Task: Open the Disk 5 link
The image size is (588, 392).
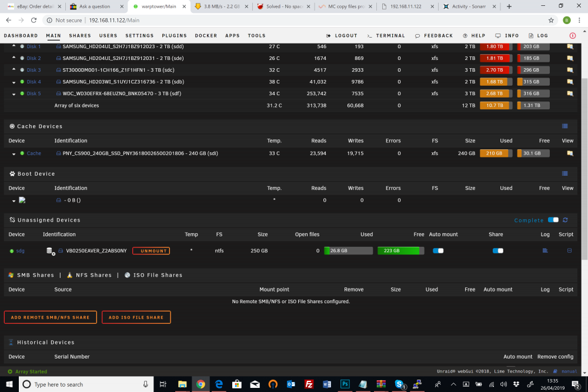Action: 34,93
